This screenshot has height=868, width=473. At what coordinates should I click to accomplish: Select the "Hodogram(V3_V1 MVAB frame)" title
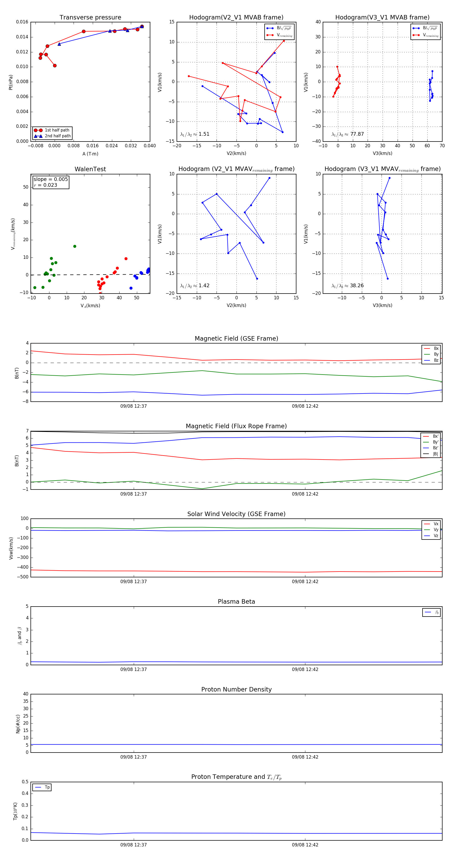pyautogui.click(x=382, y=18)
